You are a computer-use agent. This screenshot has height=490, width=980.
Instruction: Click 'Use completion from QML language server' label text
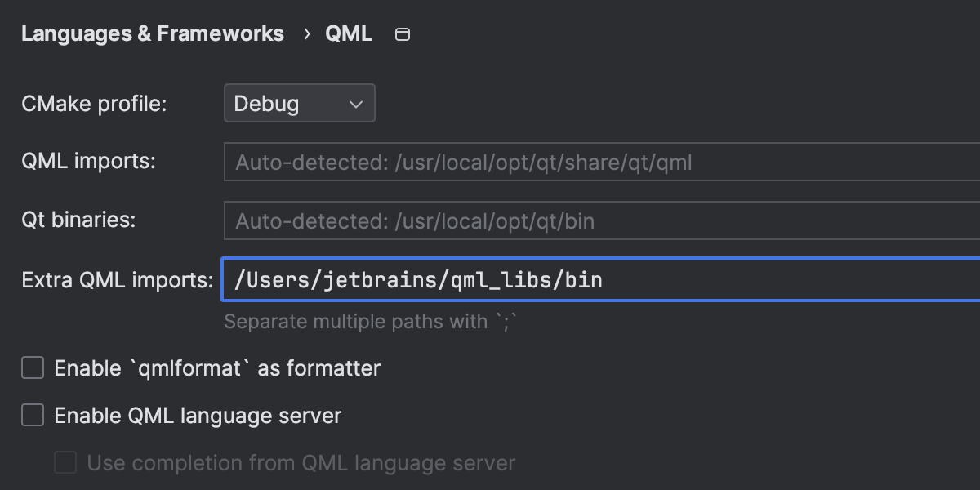coord(301,463)
